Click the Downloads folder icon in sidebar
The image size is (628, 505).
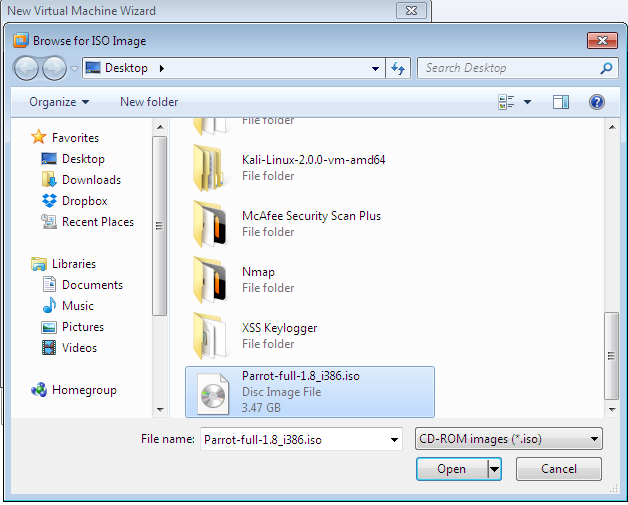49,179
